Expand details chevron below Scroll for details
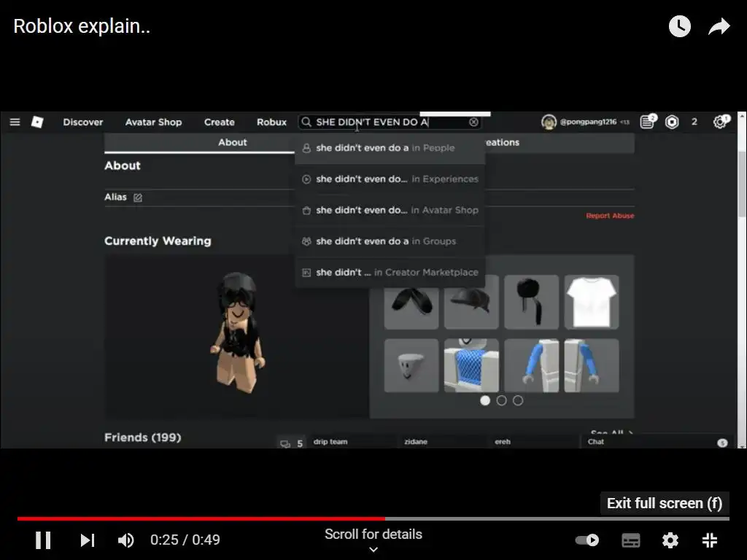Screen dimensions: 747x560 [x=373, y=550]
